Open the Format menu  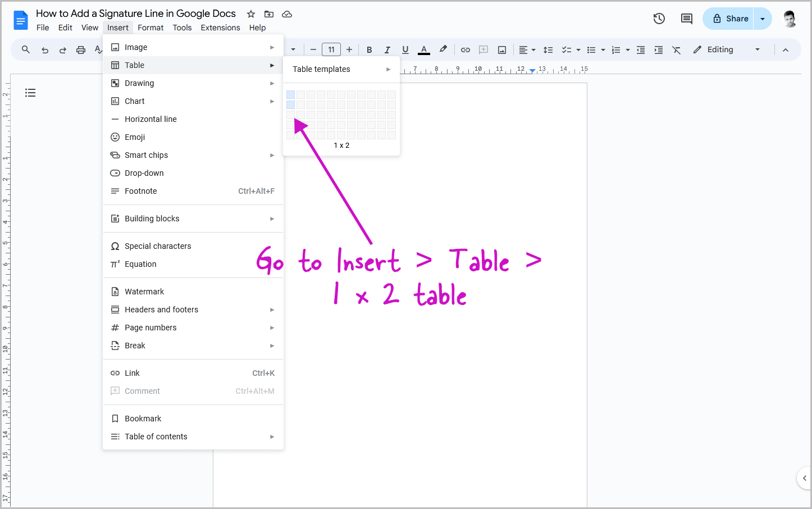[150, 28]
